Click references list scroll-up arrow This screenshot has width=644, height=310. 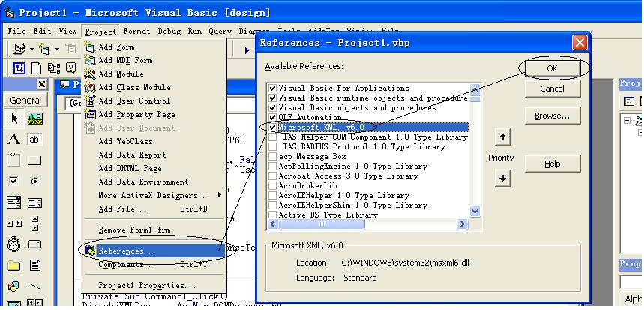tap(475, 89)
